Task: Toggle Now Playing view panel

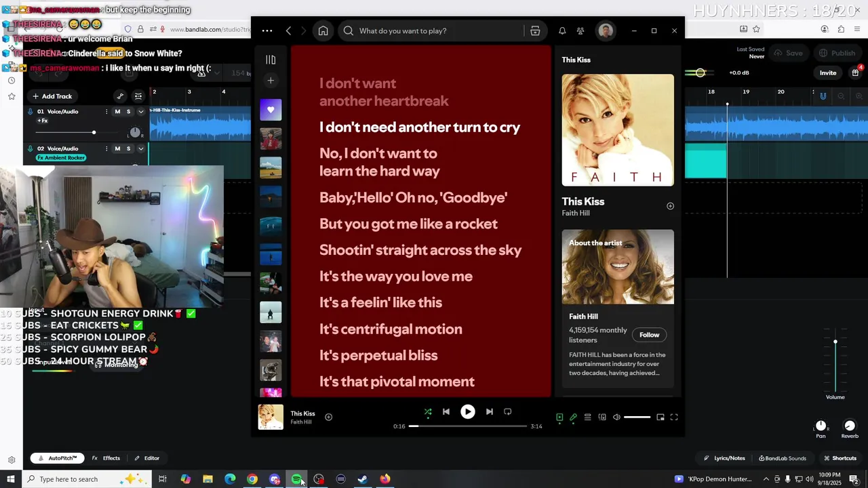Action: 559,418
